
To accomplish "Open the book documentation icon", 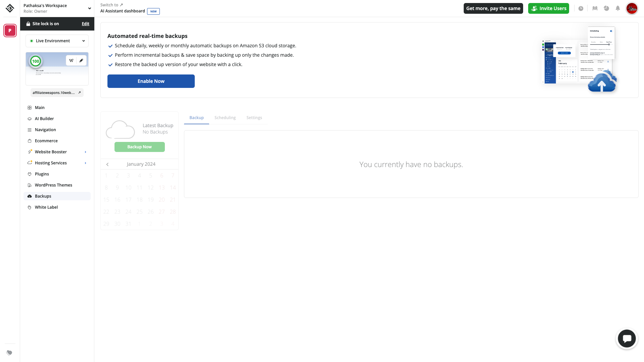I will tap(595, 8).
